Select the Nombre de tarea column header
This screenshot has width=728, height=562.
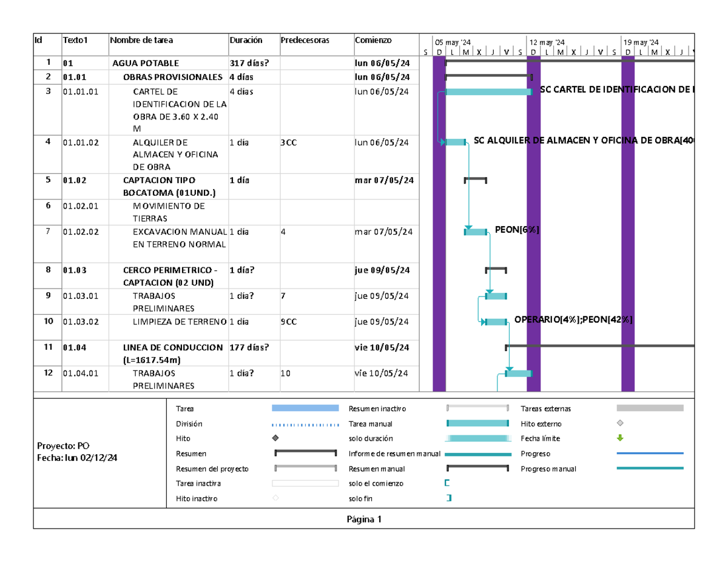(x=142, y=41)
